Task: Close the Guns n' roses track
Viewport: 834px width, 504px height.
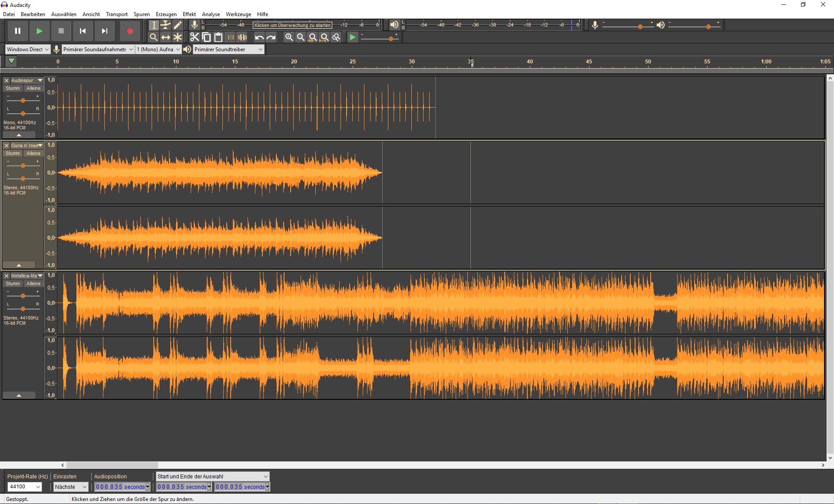Action: tap(7, 145)
